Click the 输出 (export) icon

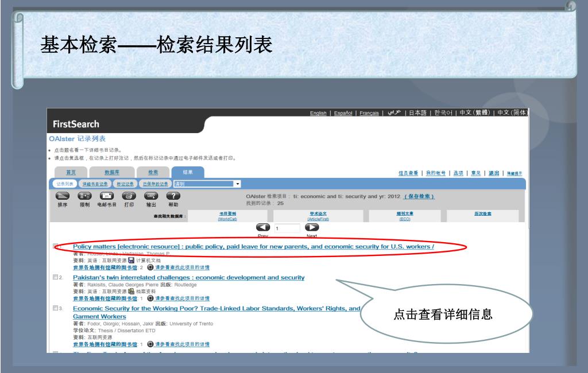151,196
